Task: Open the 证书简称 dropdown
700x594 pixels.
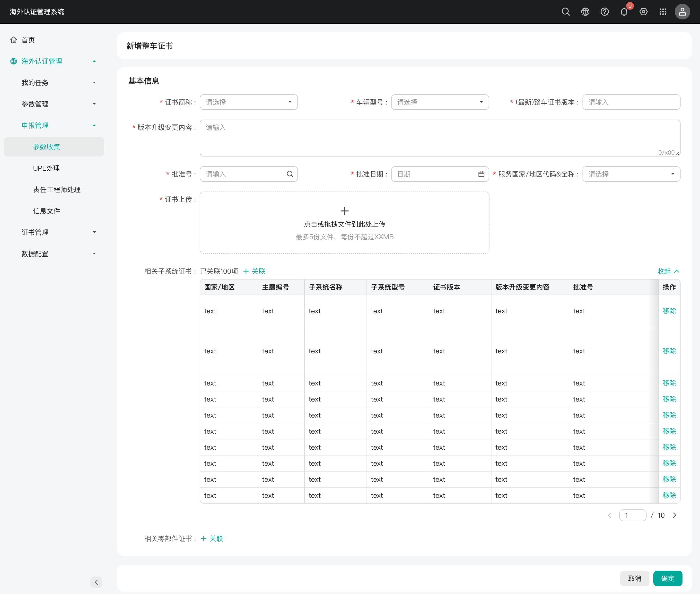Action: tap(249, 102)
